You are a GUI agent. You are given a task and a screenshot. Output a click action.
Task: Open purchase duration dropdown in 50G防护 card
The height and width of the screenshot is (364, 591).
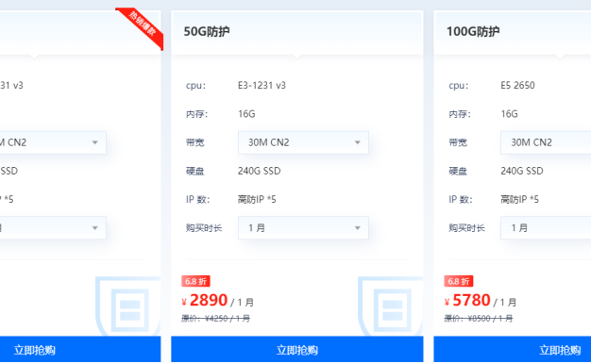[x=303, y=227]
